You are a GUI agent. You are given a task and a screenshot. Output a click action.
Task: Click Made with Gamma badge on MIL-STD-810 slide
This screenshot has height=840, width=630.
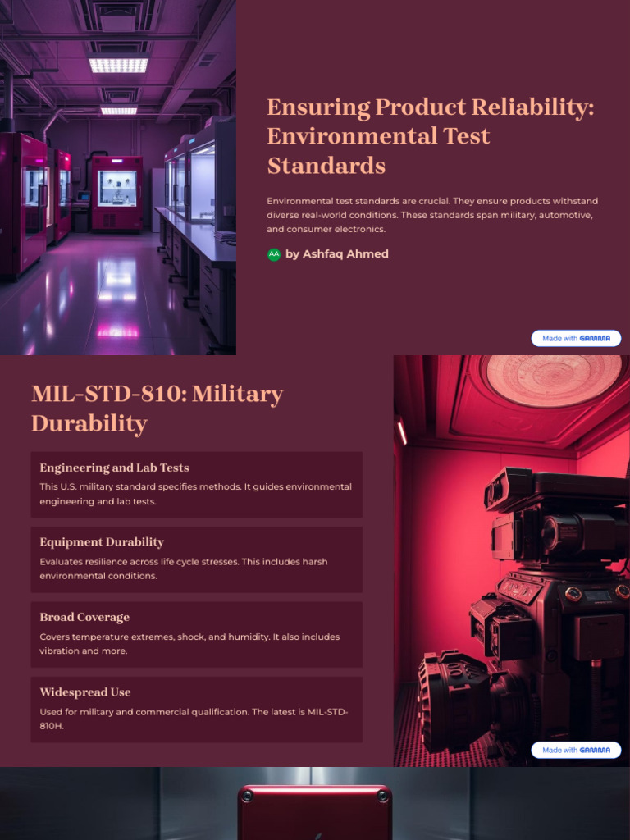(x=576, y=750)
